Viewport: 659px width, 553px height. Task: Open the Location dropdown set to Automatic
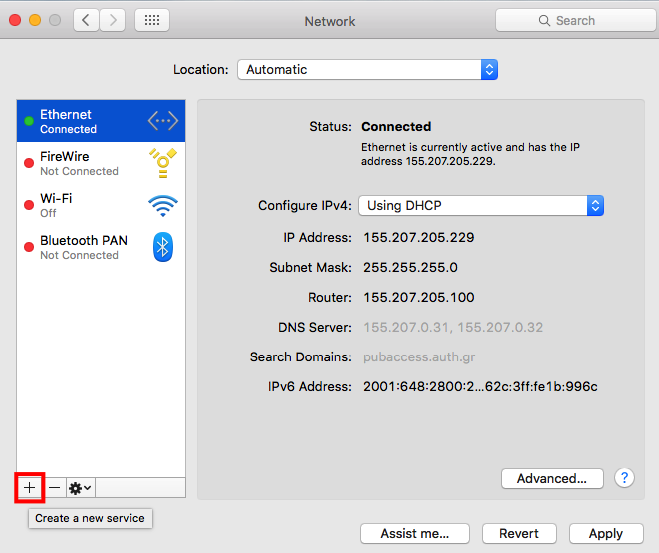pos(367,69)
